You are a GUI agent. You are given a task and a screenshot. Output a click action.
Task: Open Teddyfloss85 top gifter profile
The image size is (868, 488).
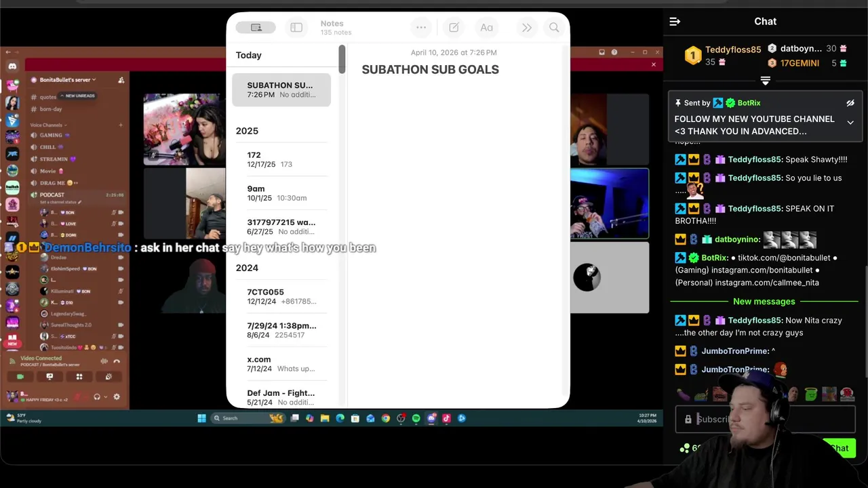[722, 55]
